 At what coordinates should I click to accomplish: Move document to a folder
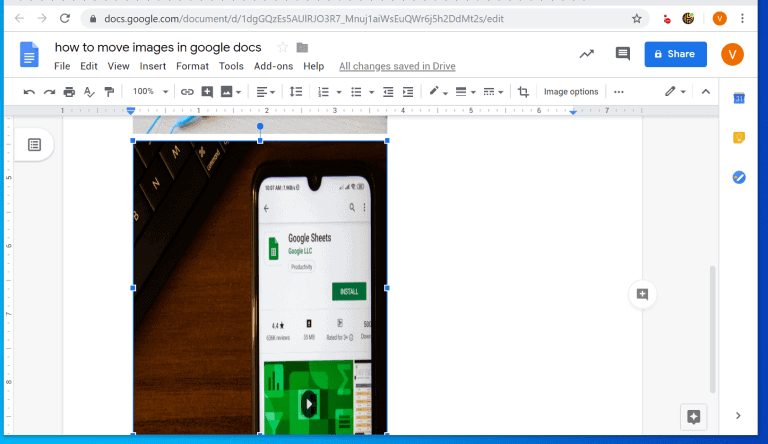302,48
